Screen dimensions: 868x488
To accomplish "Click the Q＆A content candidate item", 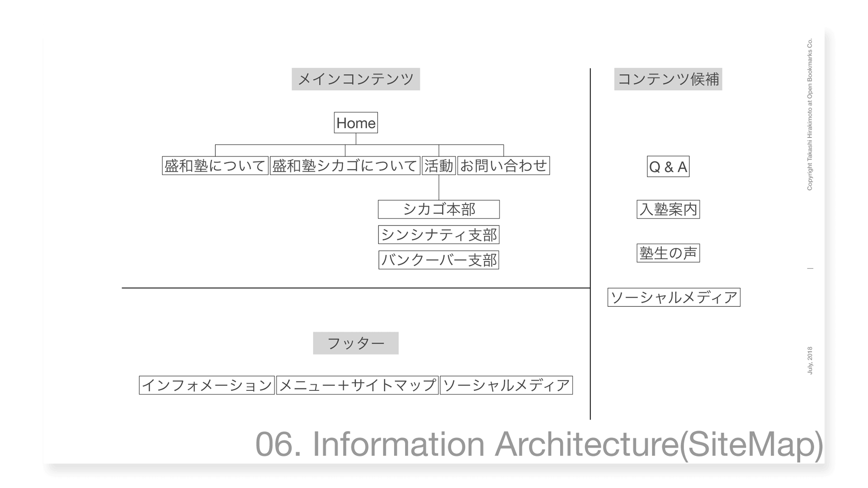I will coord(668,166).
